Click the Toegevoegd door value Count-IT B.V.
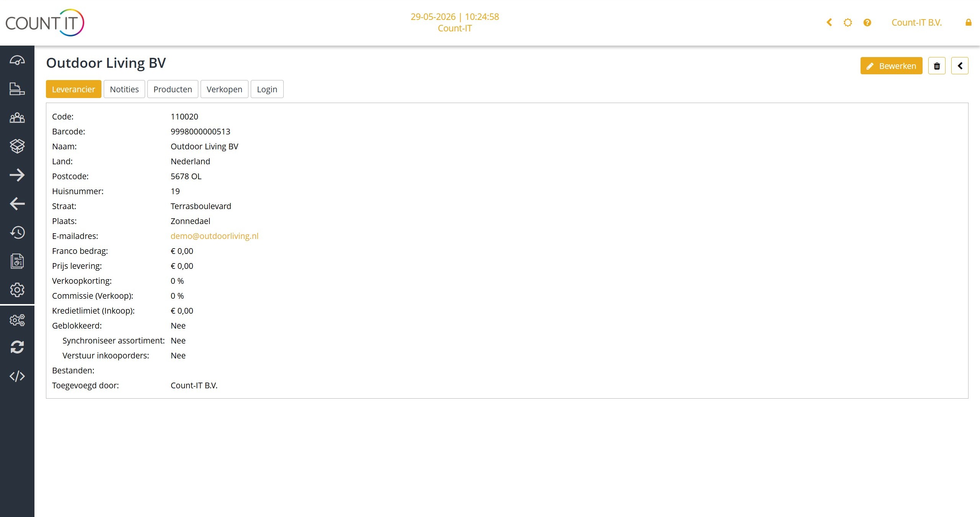Viewport: 980px width, 517px height. (194, 386)
